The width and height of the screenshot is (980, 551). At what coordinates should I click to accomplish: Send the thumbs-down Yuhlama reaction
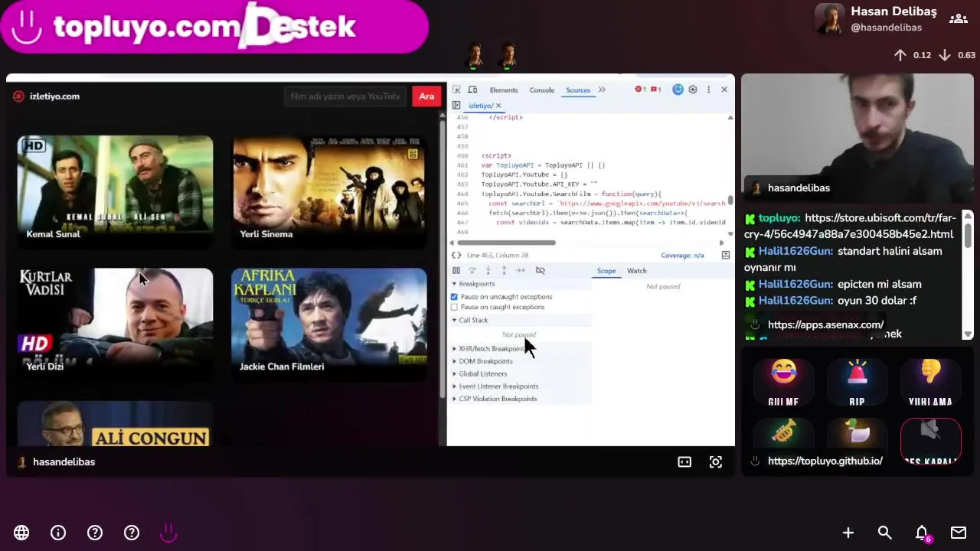point(930,383)
